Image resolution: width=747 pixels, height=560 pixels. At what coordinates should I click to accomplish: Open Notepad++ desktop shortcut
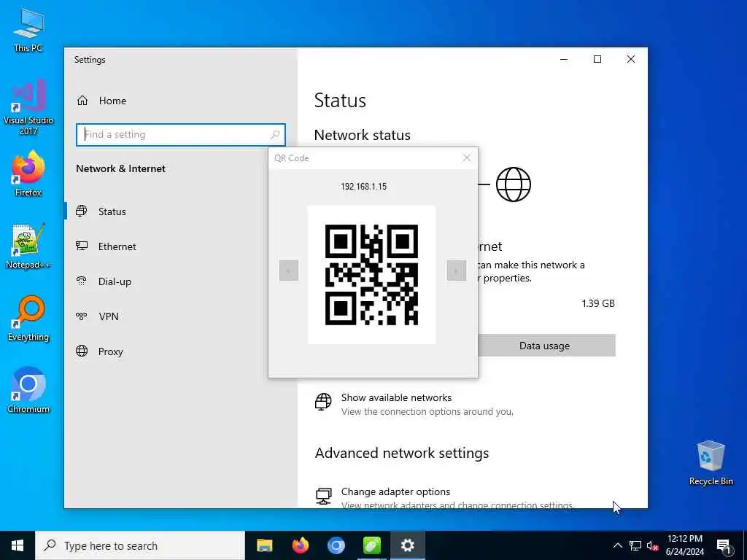[x=28, y=246]
